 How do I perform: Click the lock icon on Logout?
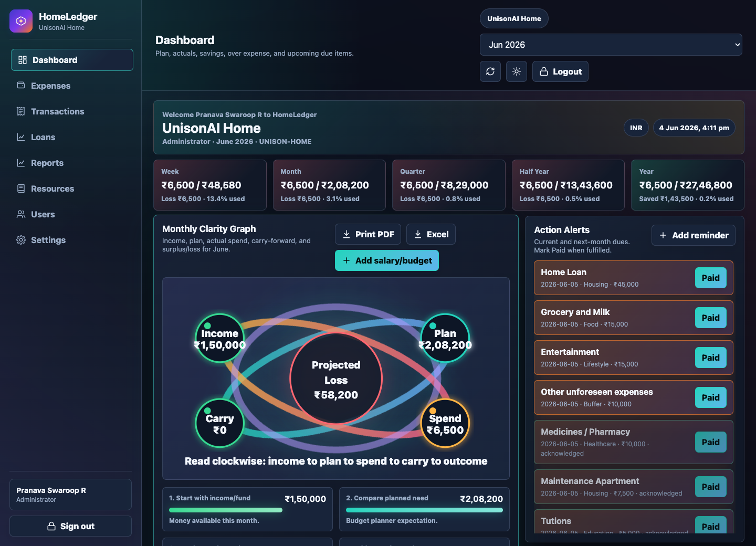544,71
